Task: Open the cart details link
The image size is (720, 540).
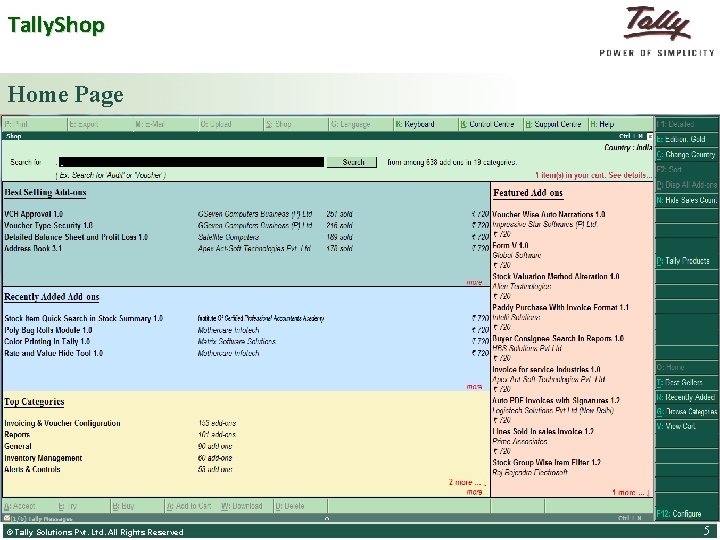Action: 593,175
